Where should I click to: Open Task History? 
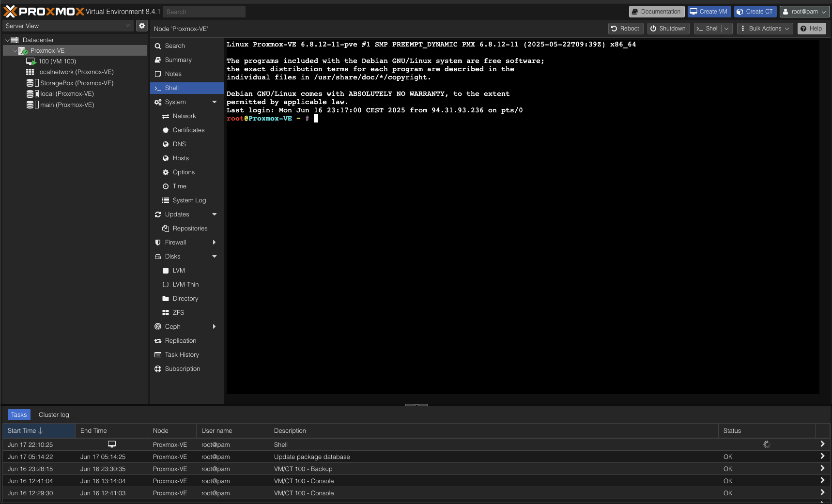pos(187,355)
